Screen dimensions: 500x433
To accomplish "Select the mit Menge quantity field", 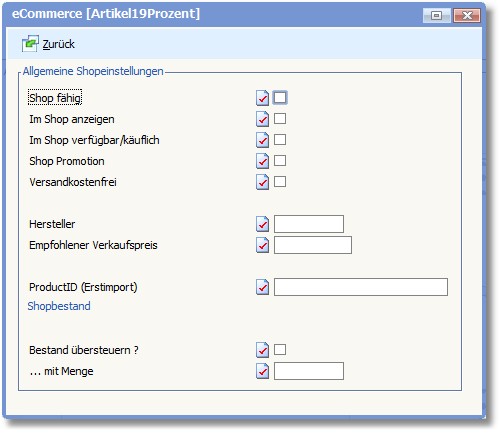I will (309, 371).
